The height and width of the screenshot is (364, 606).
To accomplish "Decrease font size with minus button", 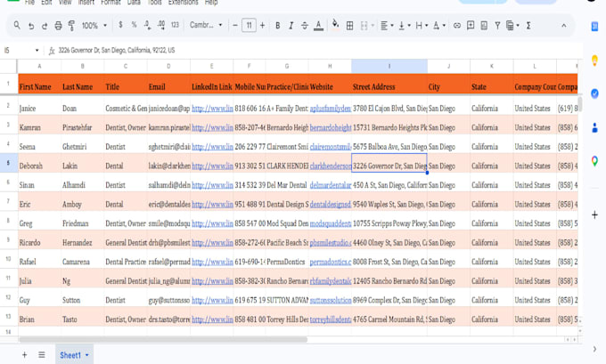I will pos(235,26).
